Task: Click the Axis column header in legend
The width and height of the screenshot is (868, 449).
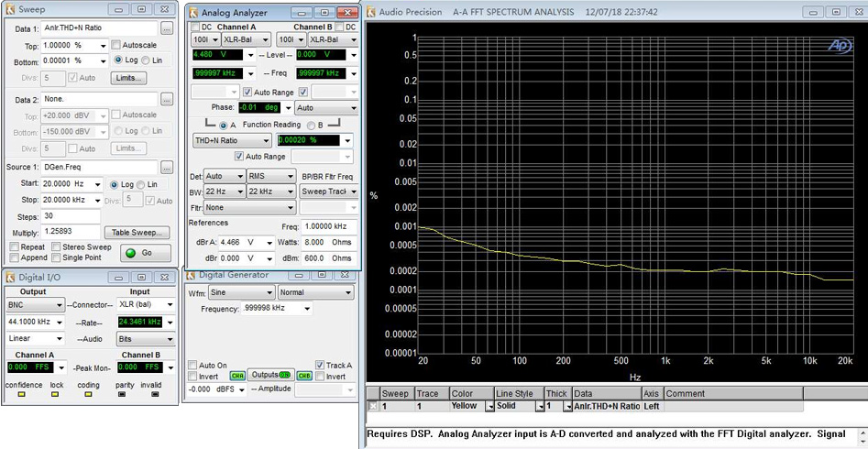Action: coord(653,394)
